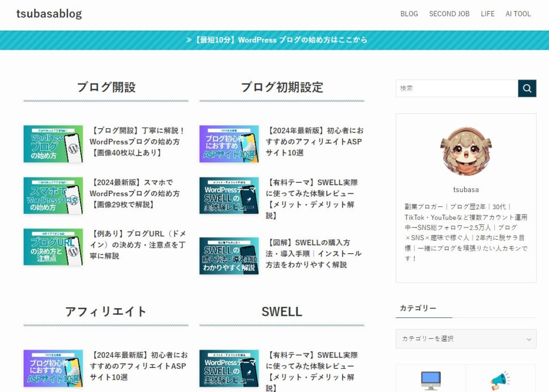Open article 【図解】SWELLの購入方法・導入手順
Viewport: 549px width, 392px height.
pos(313,254)
